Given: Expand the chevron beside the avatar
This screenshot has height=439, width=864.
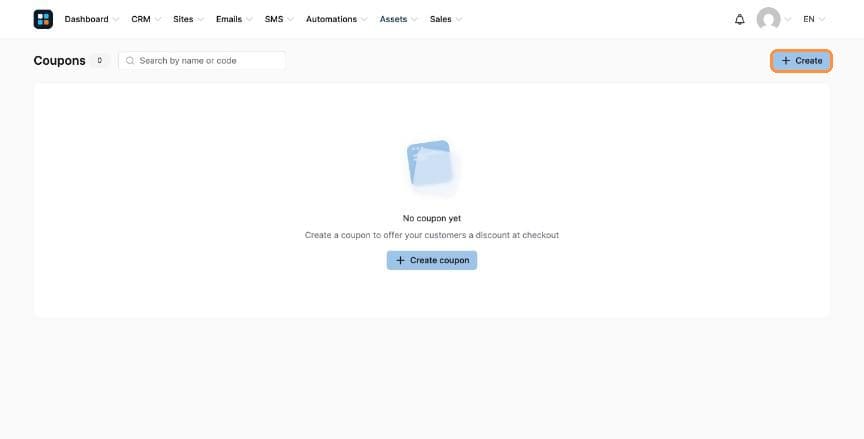Looking at the screenshot, I should point(787,20).
